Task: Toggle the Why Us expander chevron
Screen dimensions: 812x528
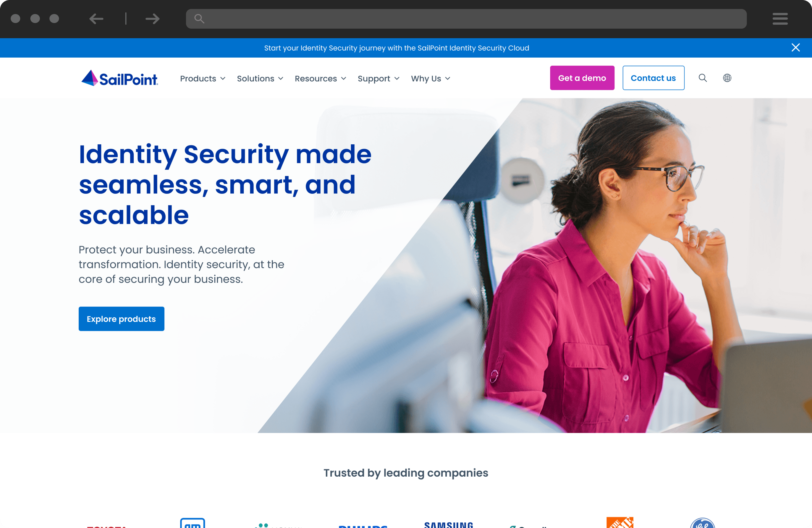Action: pyautogui.click(x=449, y=78)
